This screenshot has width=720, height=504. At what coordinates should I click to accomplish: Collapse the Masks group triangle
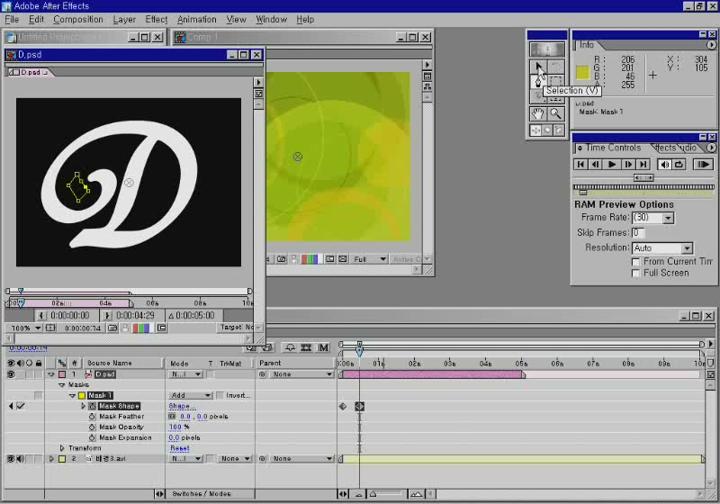(x=62, y=385)
